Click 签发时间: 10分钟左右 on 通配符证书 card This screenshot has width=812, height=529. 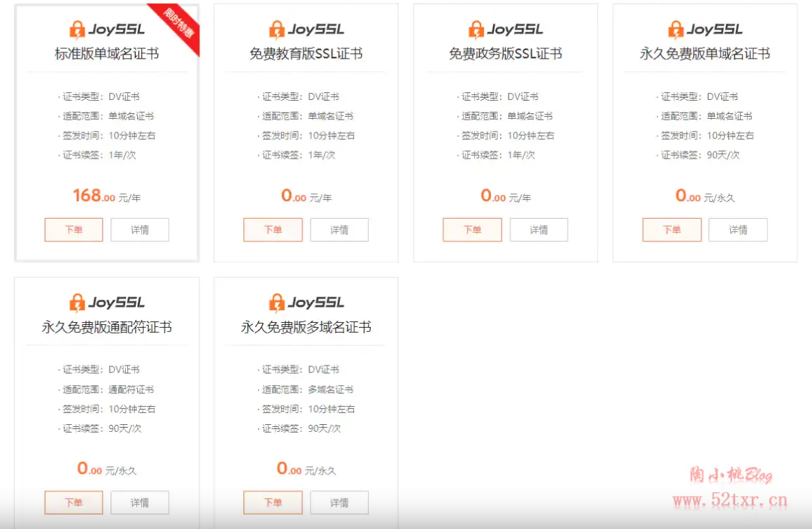click(107, 409)
